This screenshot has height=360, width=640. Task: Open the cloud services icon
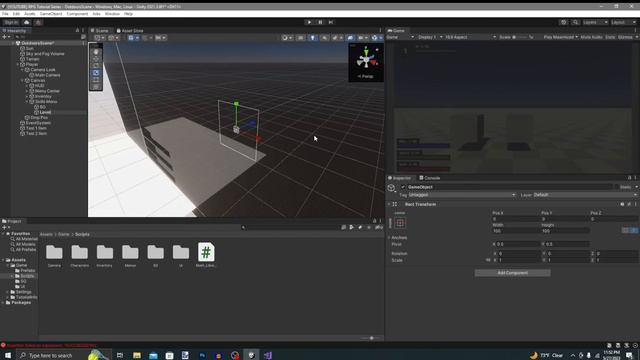click(x=27, y=22)
